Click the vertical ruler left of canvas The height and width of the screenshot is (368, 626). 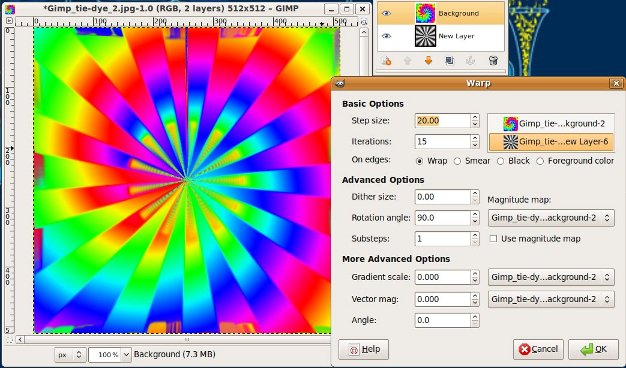pos(10,180)
